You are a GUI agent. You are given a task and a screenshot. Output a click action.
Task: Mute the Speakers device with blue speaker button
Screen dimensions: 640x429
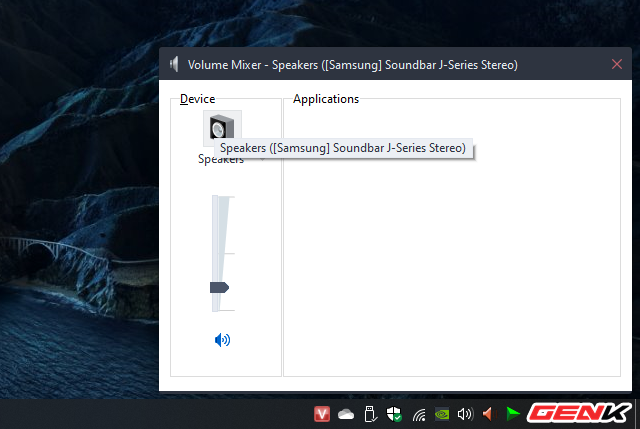(222, 340)
